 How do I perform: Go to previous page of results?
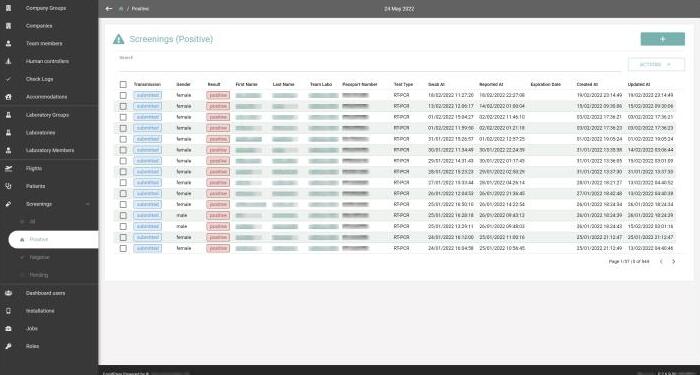[x=661, y=262]
